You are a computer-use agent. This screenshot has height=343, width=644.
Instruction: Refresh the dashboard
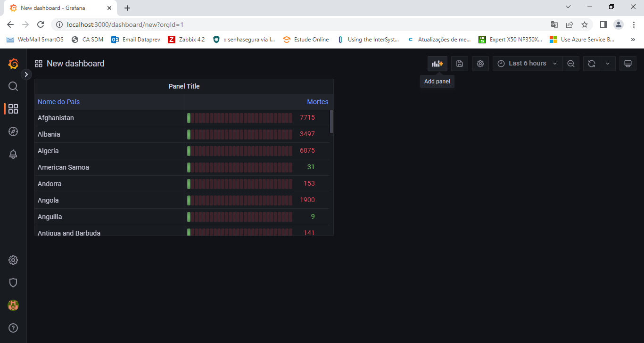pos(591,64)
